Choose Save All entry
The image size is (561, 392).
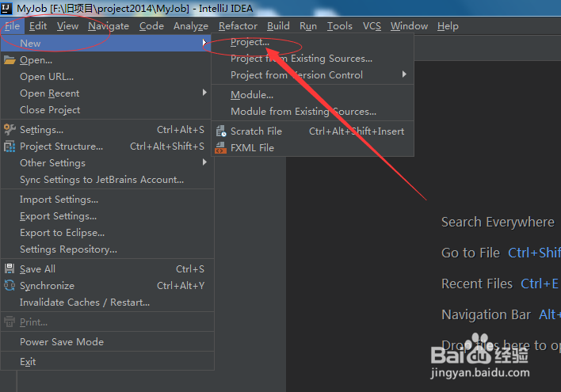pyautogui.click(x=107, y=269)
